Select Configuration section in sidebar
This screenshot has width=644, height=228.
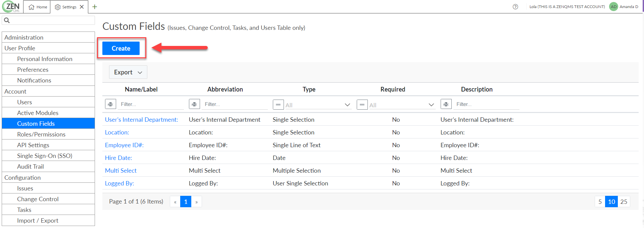pos(48,177)
